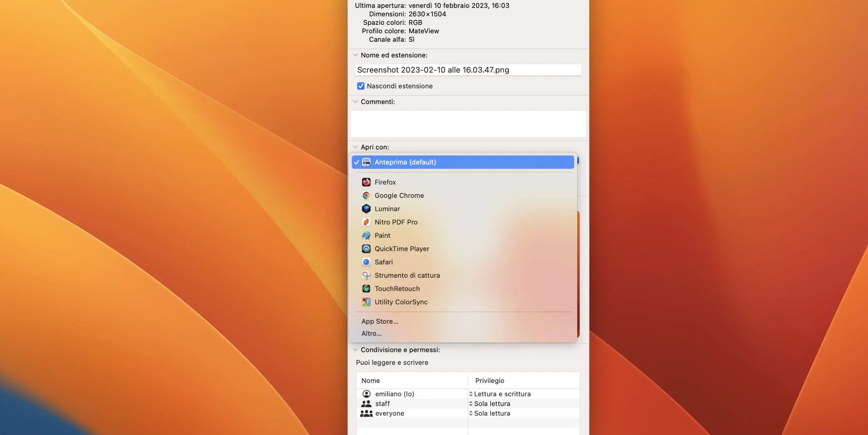Image resolution: width=868 pixels, height=435 pixels.
Task: Open App Store… option
Action: coord(379,321)
